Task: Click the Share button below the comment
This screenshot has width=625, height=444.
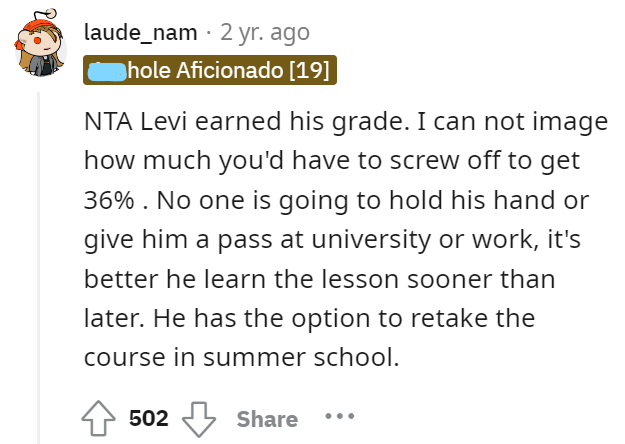Action: 267,419
